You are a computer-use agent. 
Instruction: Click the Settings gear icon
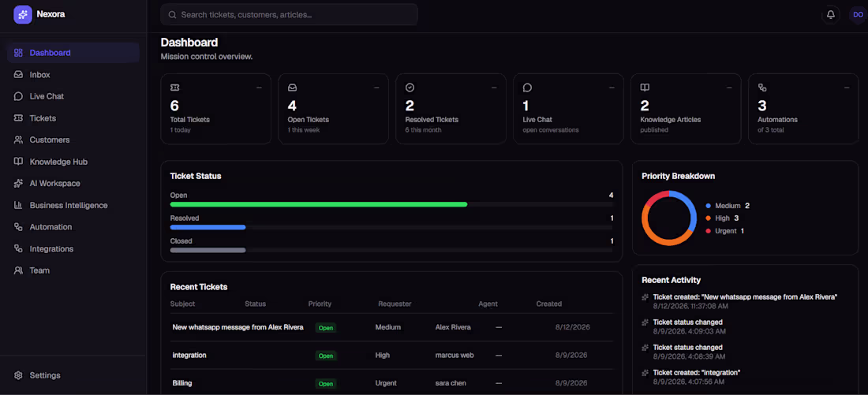tap(18, 375)
